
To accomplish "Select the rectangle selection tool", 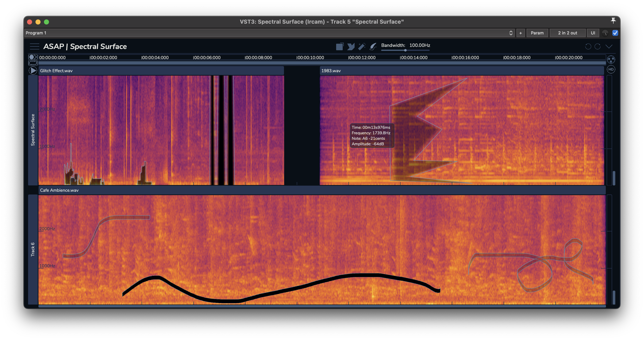I will click(x=340, y=46).
